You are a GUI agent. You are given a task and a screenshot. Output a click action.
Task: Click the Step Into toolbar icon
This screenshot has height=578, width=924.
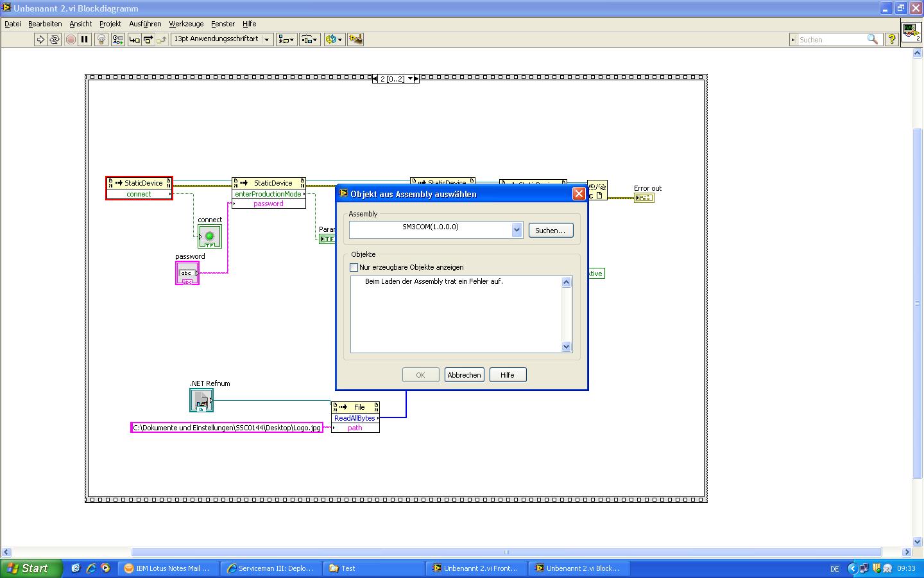pyautogui.click(x=134, y=40)
